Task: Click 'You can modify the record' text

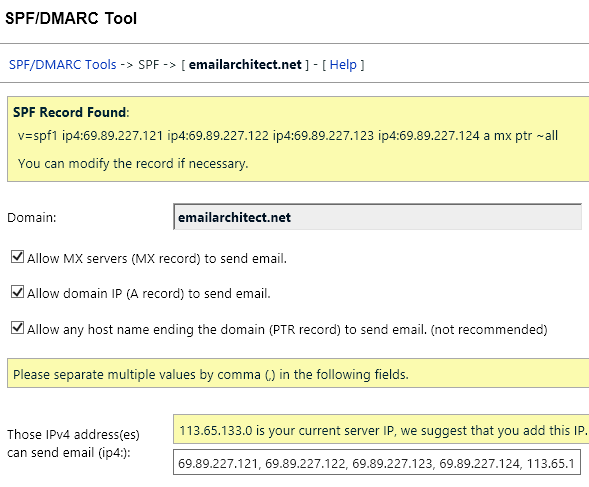Action: pos(133,164)
